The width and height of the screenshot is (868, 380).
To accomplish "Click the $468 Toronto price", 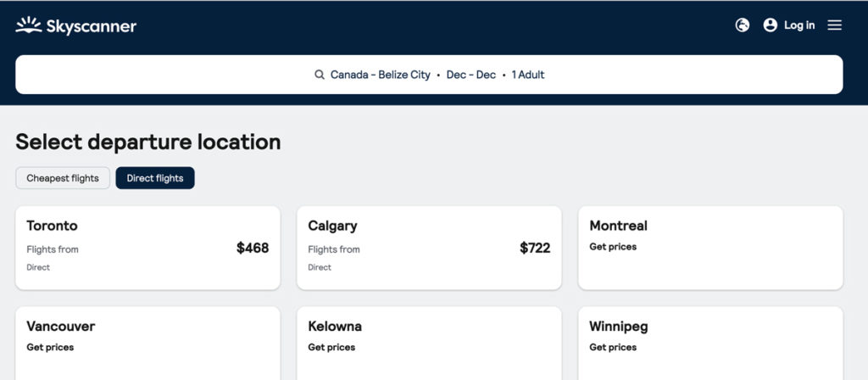I will click(x=253, y=248).
